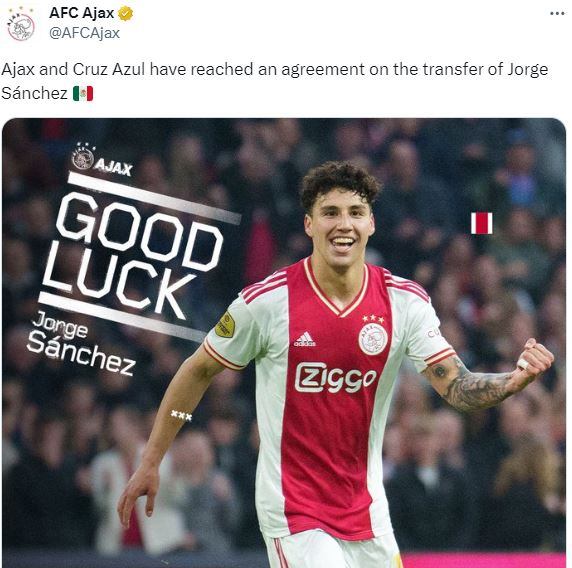Screen dimensions: 572x568
Task: Click the red and white flag graphic
Action: (x=482, y=223)
